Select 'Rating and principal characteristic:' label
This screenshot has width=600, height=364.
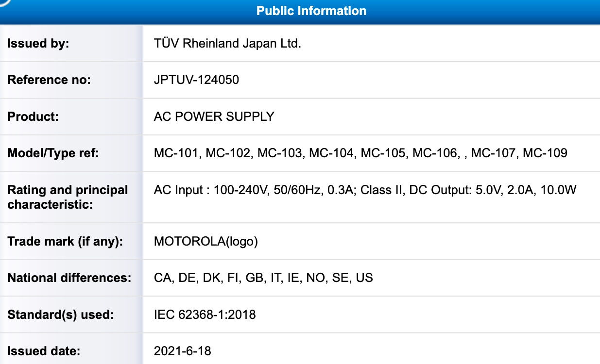(x=68, y=197)
